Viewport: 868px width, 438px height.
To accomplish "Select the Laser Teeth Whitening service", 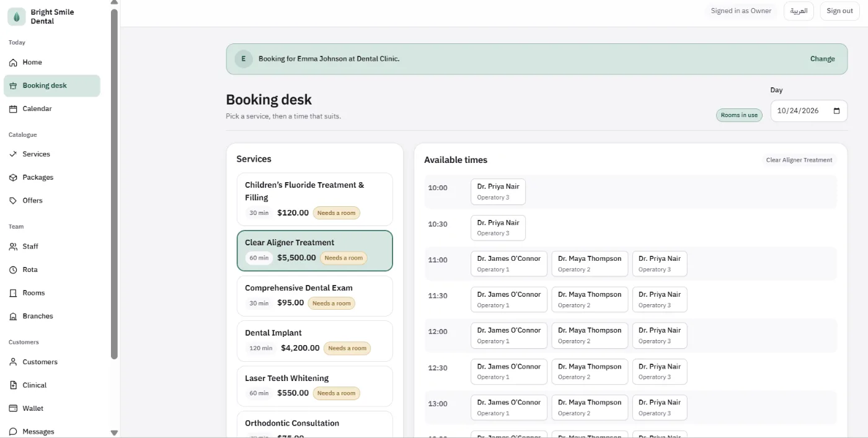I will [x=315, y=387].
